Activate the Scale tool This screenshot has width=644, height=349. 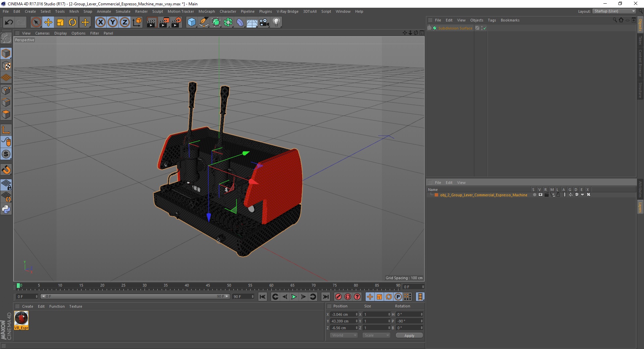click(60, 22)
